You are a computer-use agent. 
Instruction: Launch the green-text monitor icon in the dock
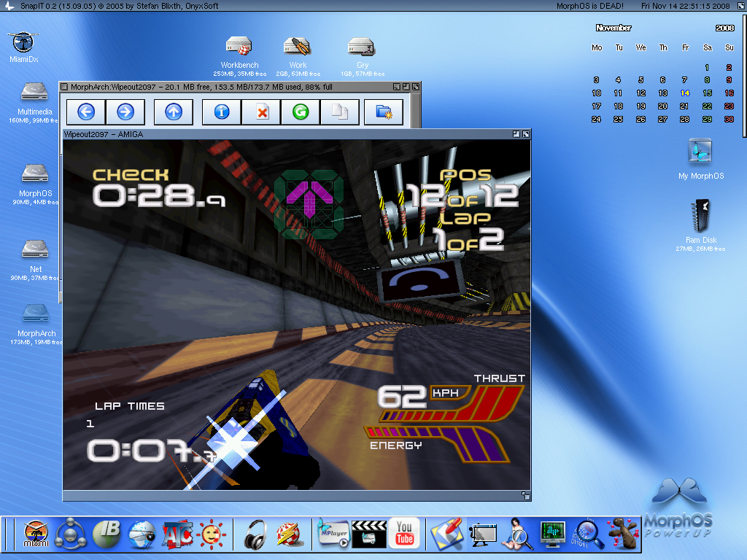pyautogui.click(x=553, y=534)
